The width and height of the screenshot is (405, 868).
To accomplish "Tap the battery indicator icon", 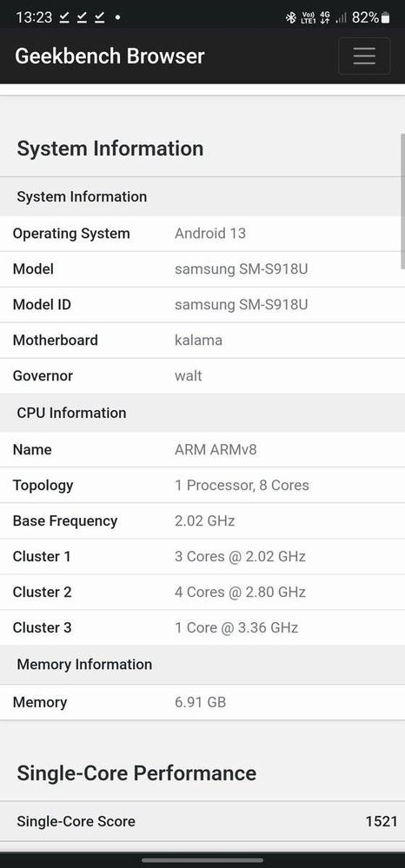I will [386, 17].
